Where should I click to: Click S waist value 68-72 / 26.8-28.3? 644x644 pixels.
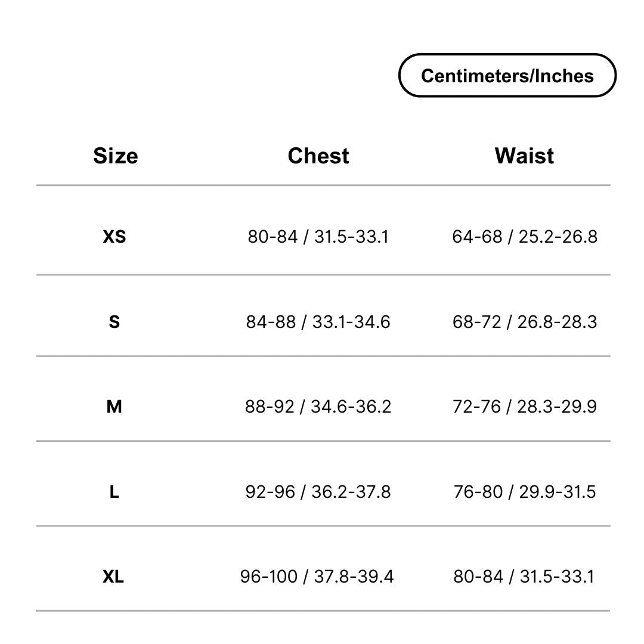coord(525,321)
